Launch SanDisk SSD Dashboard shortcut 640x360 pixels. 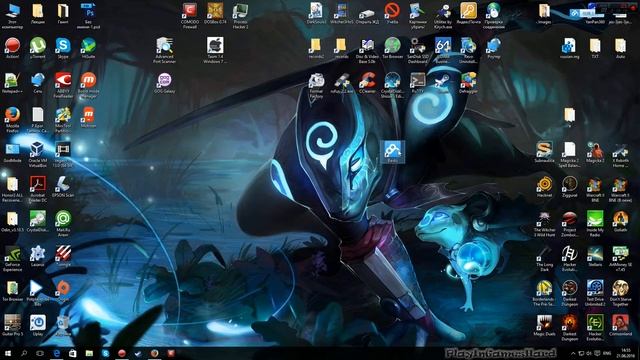tap(418, 50)
